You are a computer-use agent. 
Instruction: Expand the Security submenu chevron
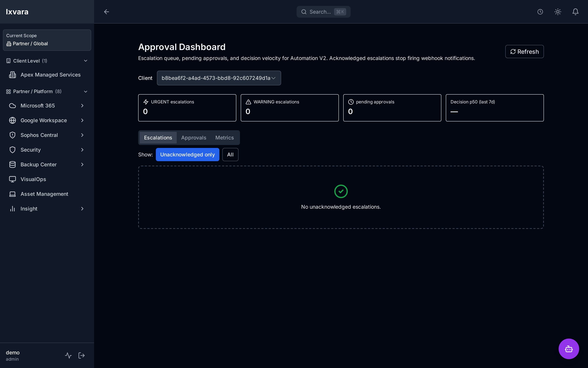coord(82,150)
